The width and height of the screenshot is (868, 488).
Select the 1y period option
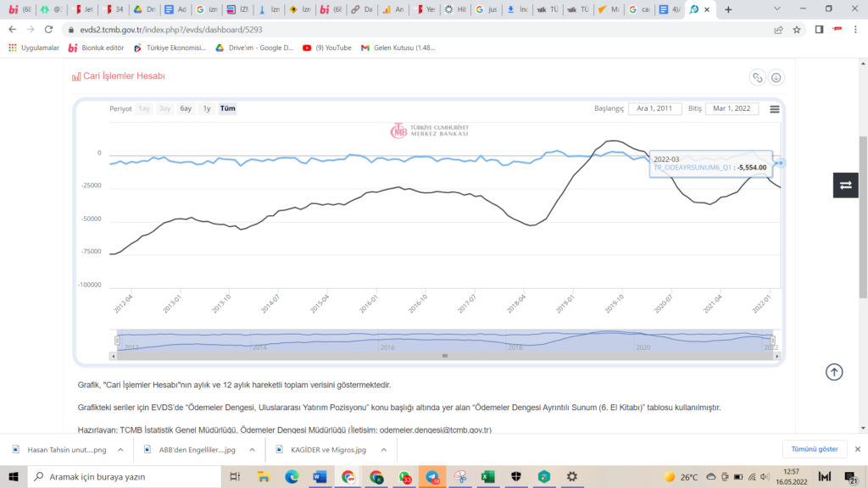pos(207,108)
